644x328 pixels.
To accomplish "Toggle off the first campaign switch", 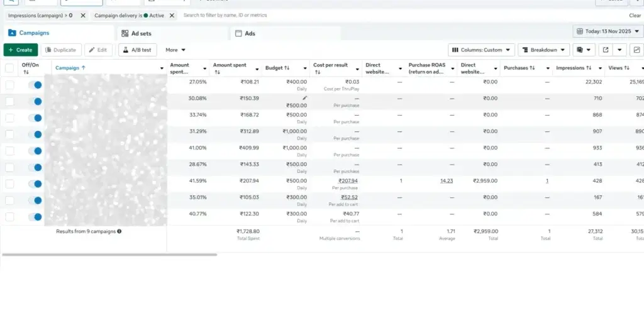I will pos(35,85).
